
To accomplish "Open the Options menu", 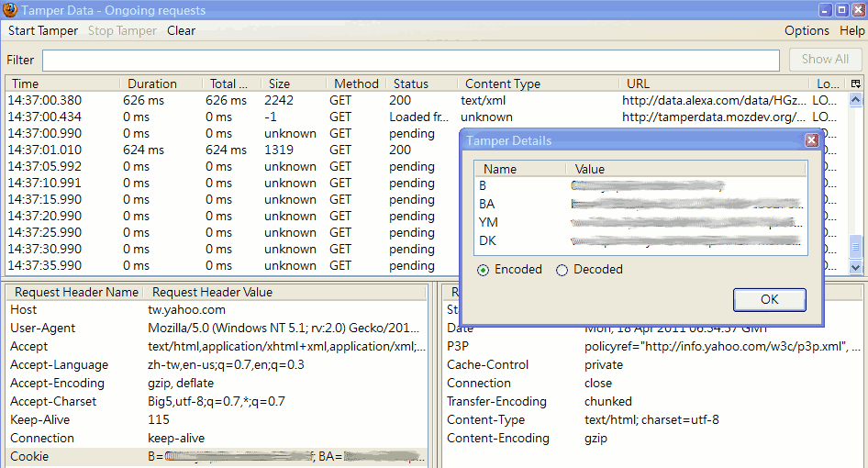I will pyautogui.click(x=807, y=31).
